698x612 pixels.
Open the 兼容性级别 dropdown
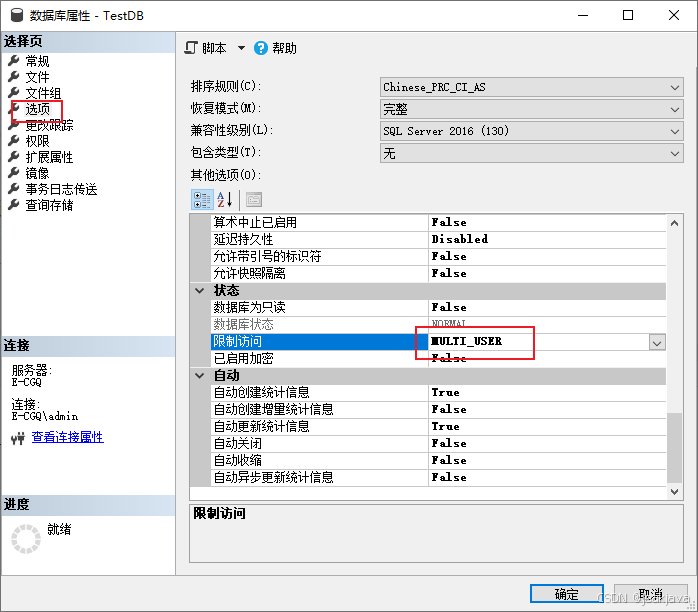(532, 131)
